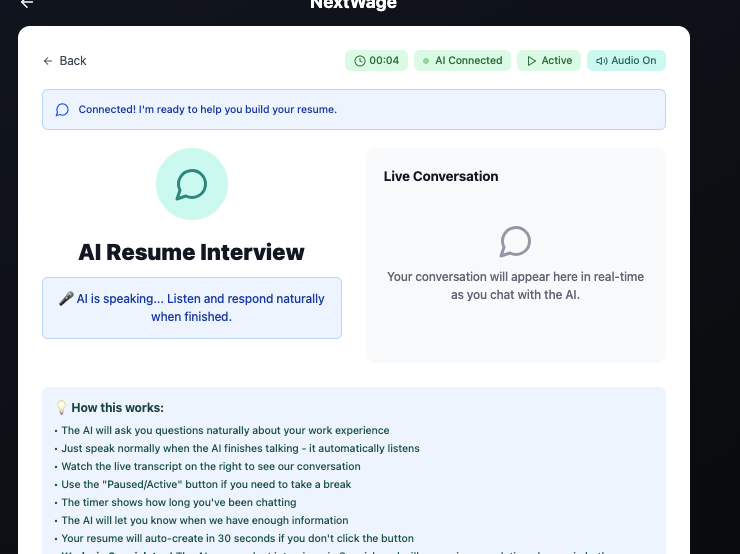Click the auto-create in 30 seconds bullet
This screenshot has width=740, height=554.
pyautogui.click(x=237, y=538)
